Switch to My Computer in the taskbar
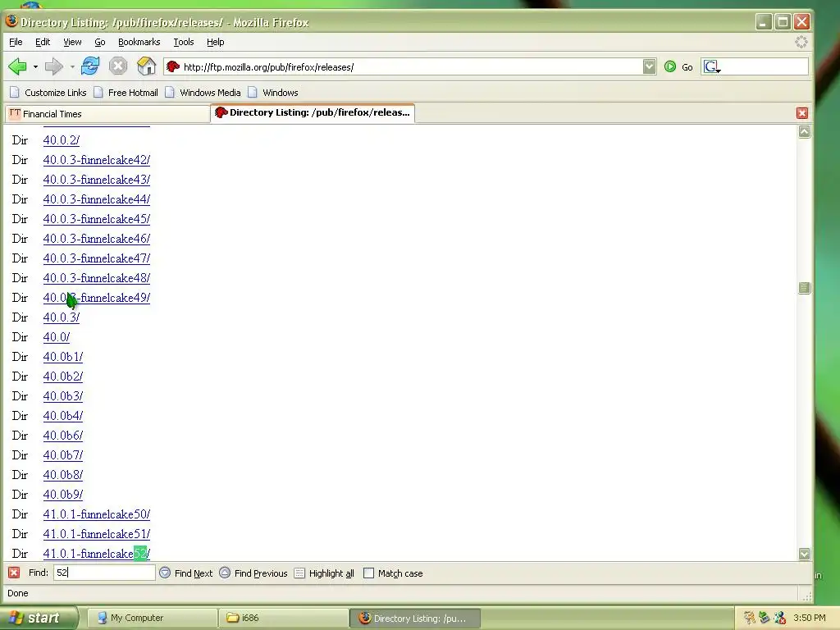Screen dimensions: 840x630 pos(152,618)
